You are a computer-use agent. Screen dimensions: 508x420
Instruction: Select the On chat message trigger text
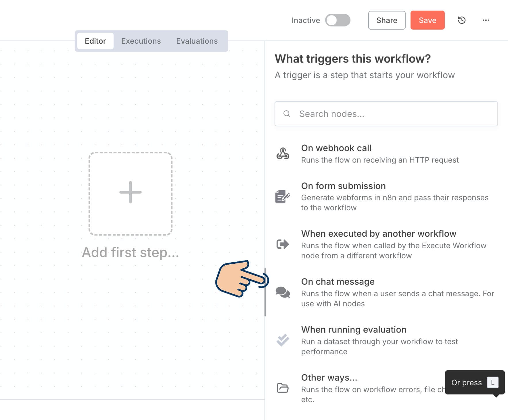(x=338, y=282)
